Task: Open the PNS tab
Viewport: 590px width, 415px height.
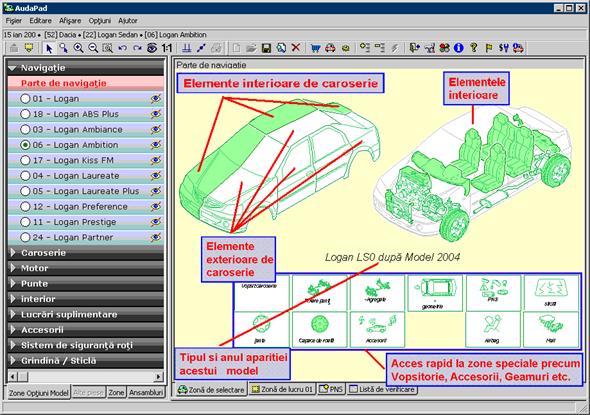Action: pyautogui.click(x=331, y=389)
